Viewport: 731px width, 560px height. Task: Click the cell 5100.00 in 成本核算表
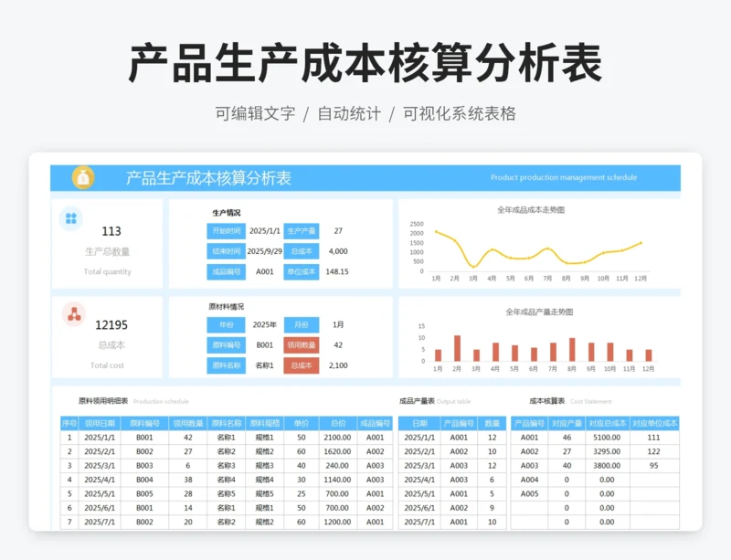tap(607, 438)
